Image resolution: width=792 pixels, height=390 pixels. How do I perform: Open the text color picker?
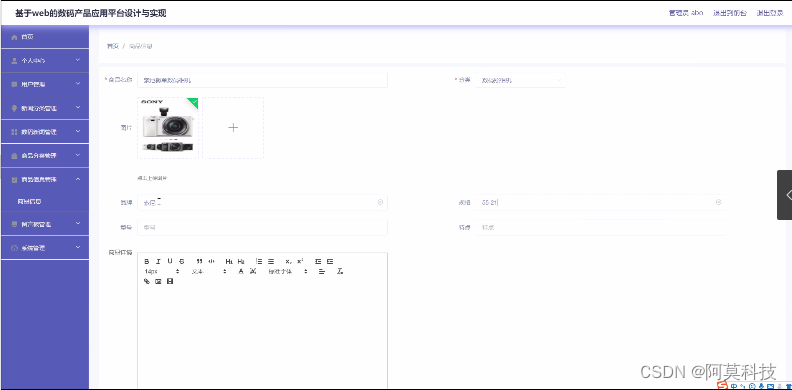(x=241, y=271)
